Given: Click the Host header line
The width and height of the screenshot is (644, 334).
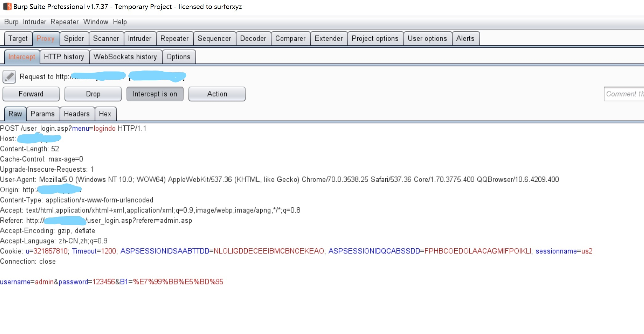Looking at the screenshot, I should click(31, 138).
